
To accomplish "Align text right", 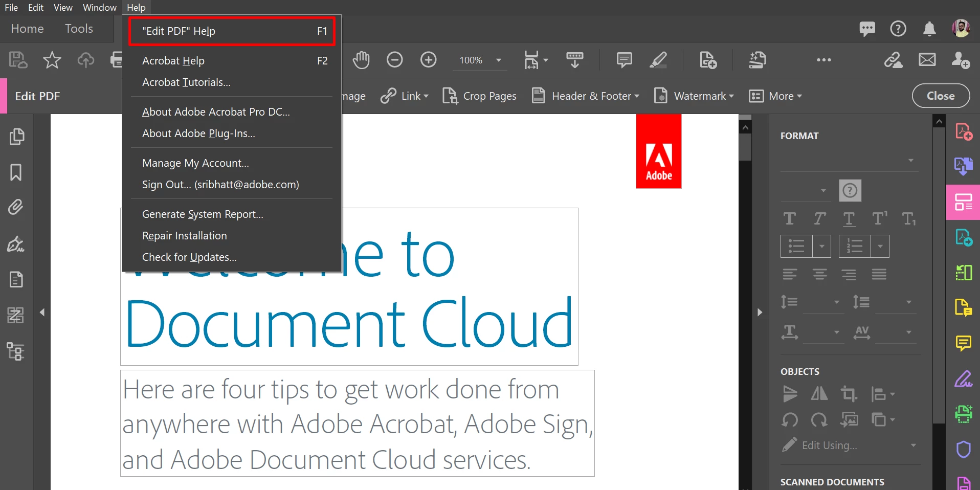I will [x=849, y=275].
